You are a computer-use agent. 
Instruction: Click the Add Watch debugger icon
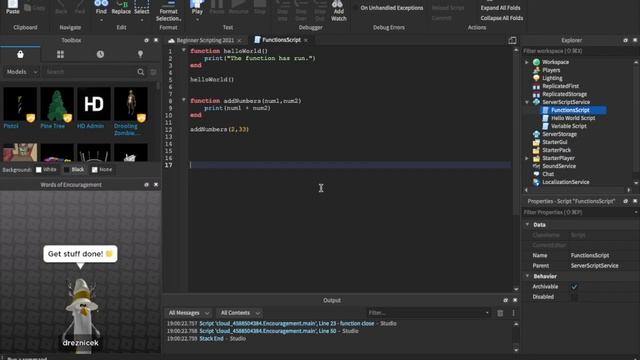pos(338,11)
